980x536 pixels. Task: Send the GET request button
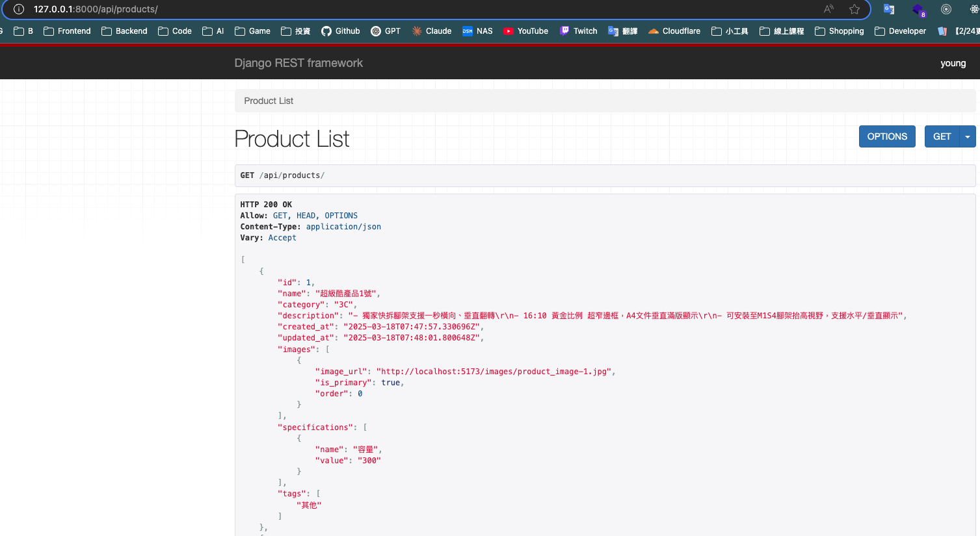(x=941, y=136)
